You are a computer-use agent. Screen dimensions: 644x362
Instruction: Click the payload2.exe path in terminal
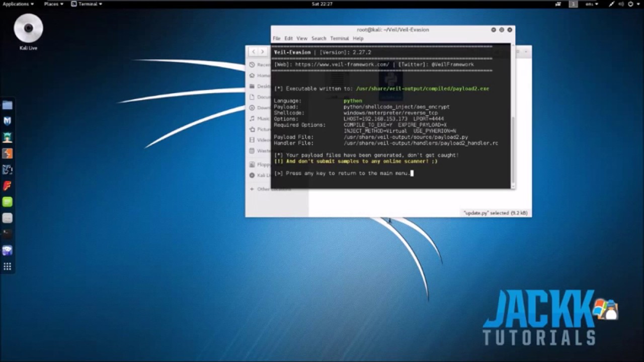tap(422, 88)
